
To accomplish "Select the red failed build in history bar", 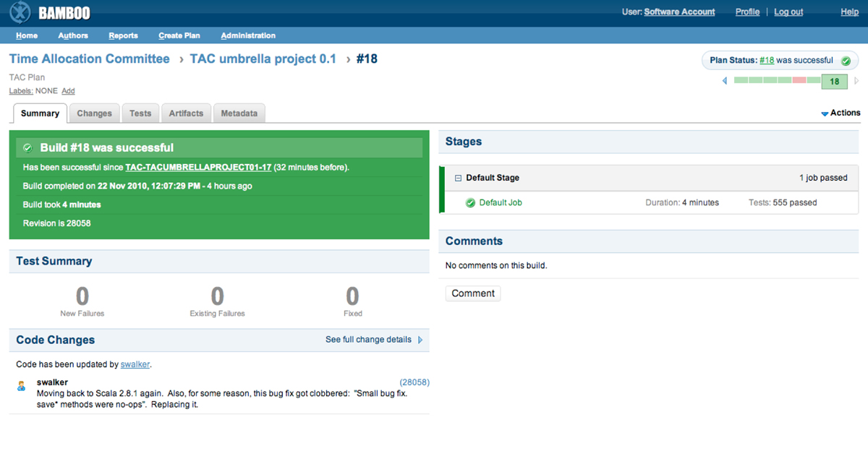I will tap(799, 80).
